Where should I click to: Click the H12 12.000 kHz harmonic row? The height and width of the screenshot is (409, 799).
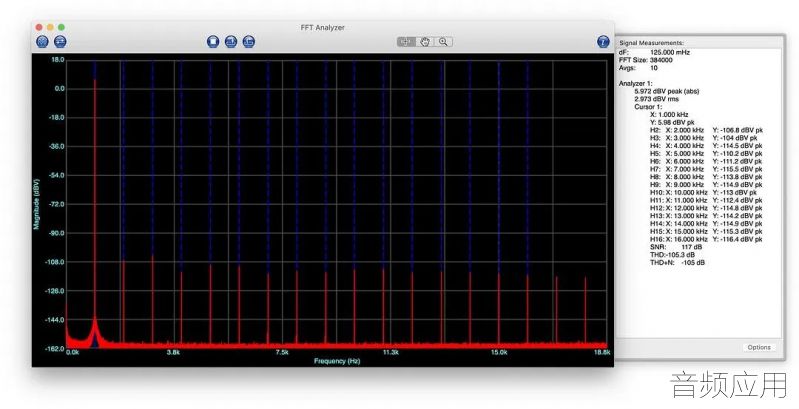click(x=706, y=208)
